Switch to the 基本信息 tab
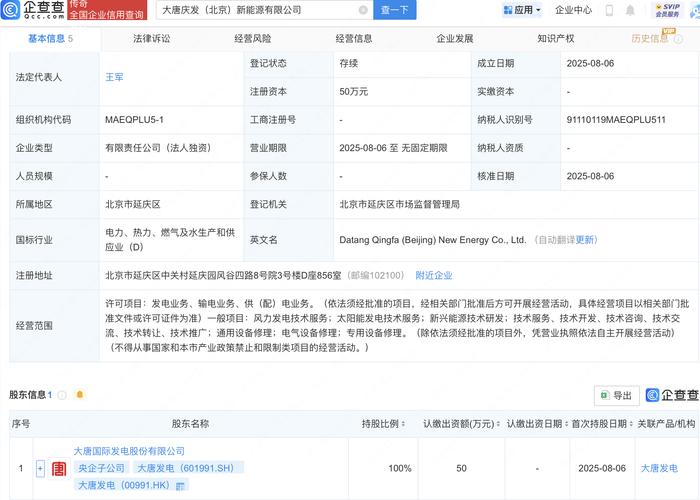 pos(50,39)
